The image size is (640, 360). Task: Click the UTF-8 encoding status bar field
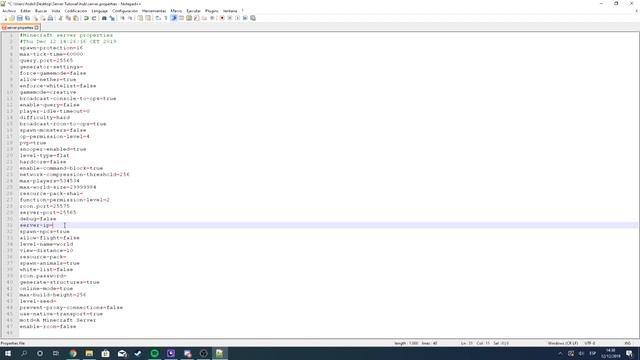pyautogui.click(x=590, y=343)
